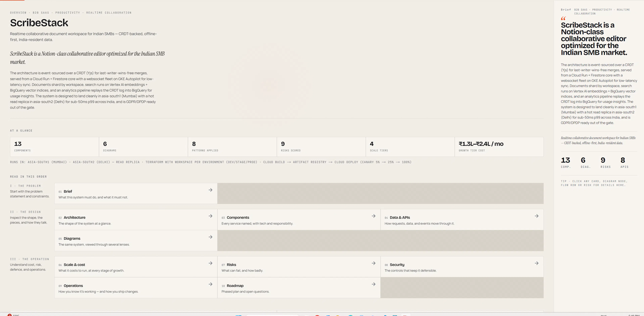Open Scale & cost using its arrow
This screenshot has height=316, width=644.
[211, 263]
